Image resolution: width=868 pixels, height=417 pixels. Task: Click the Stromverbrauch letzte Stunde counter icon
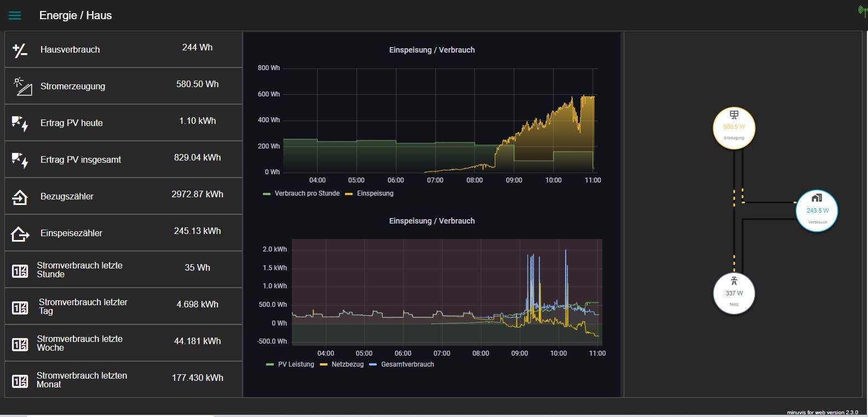click(x=20, y=271)
